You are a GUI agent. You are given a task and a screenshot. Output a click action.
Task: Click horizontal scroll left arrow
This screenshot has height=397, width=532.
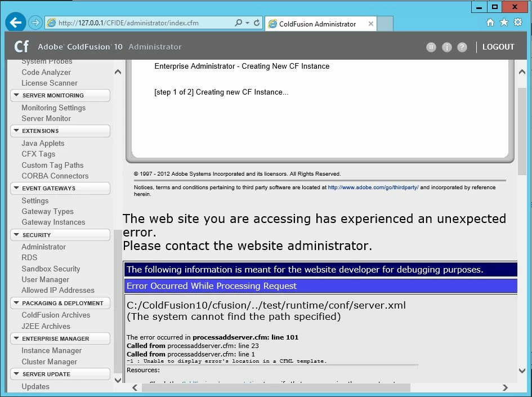pyautogui.click(x=135, y=387)
